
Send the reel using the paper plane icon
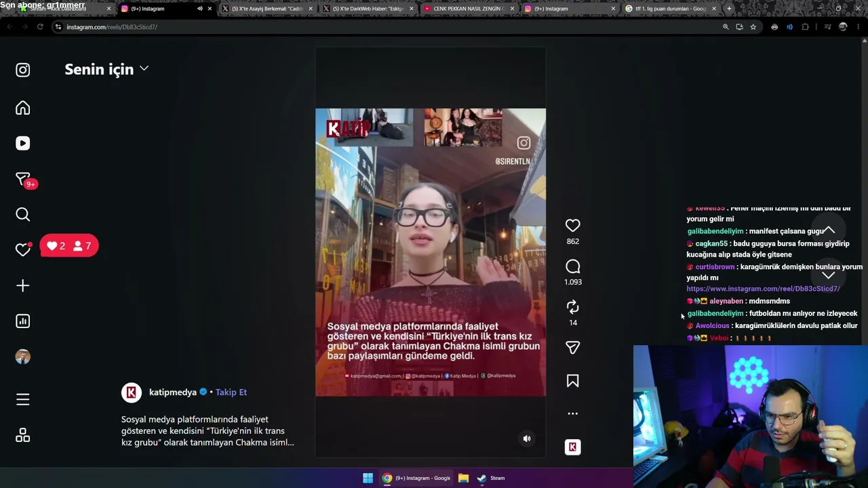573,348
